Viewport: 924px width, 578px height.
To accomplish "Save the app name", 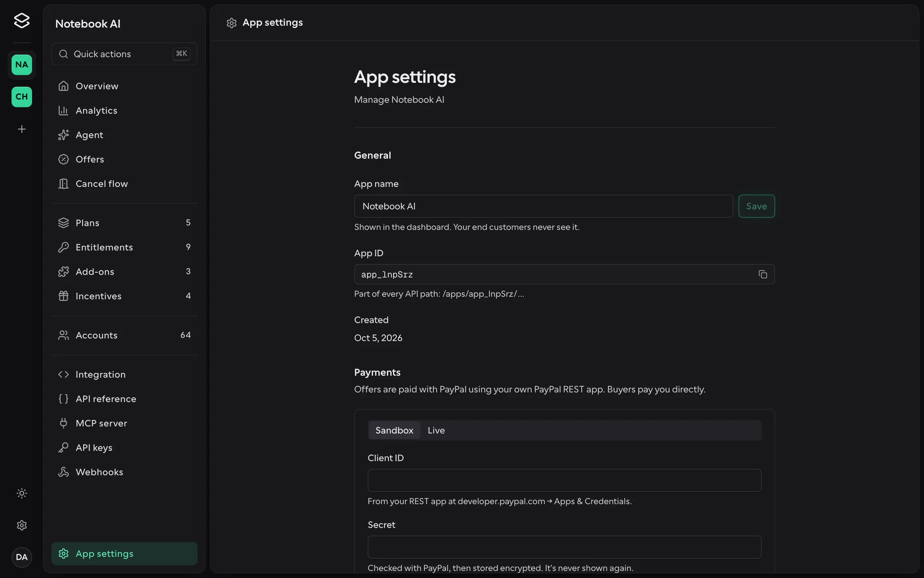I will point(756,206).
